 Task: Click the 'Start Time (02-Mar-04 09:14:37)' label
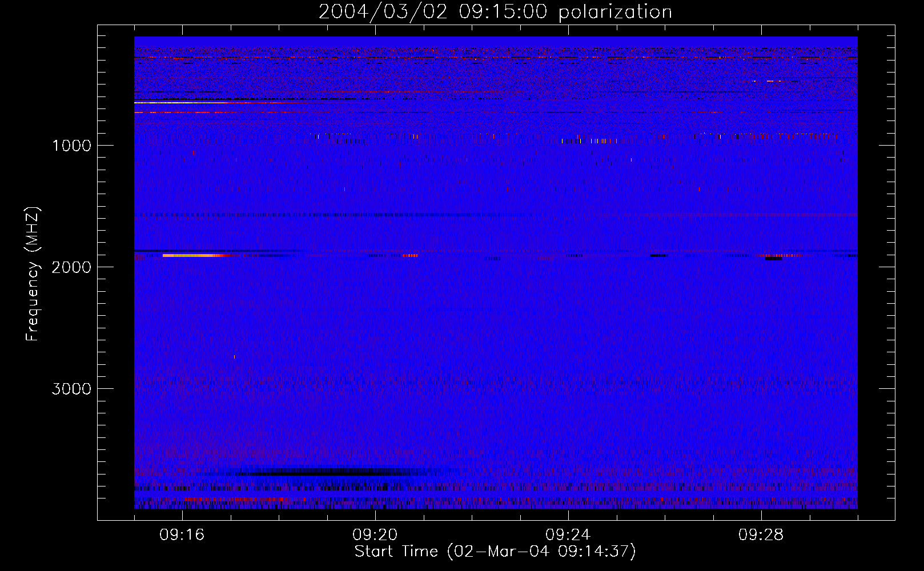point(495,552)
